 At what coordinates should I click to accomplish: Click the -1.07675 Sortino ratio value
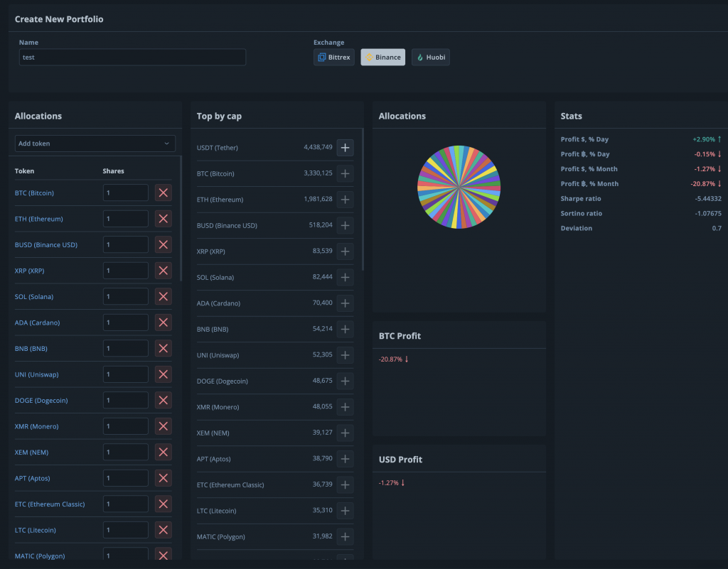[708, 213]
